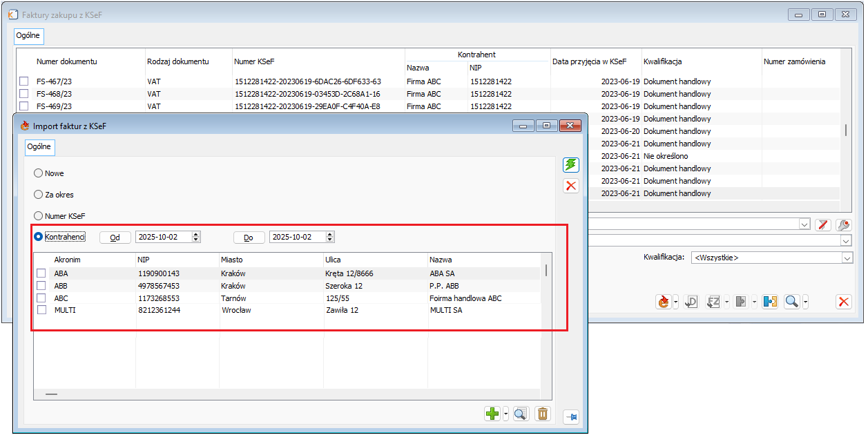The image size is (868, 435).
Task: Preview contractor with magnifier card icon
Action: [x=521, y=414]
